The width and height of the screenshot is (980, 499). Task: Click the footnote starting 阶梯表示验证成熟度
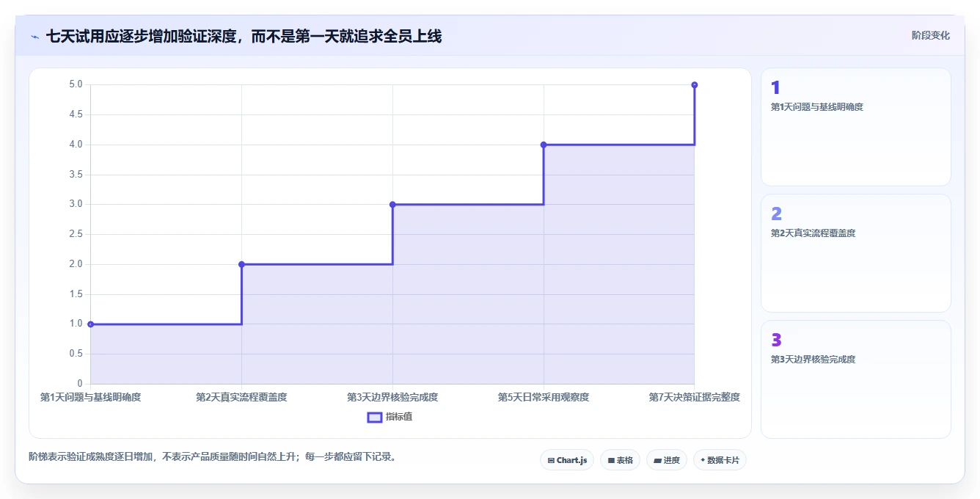point(213,456)
